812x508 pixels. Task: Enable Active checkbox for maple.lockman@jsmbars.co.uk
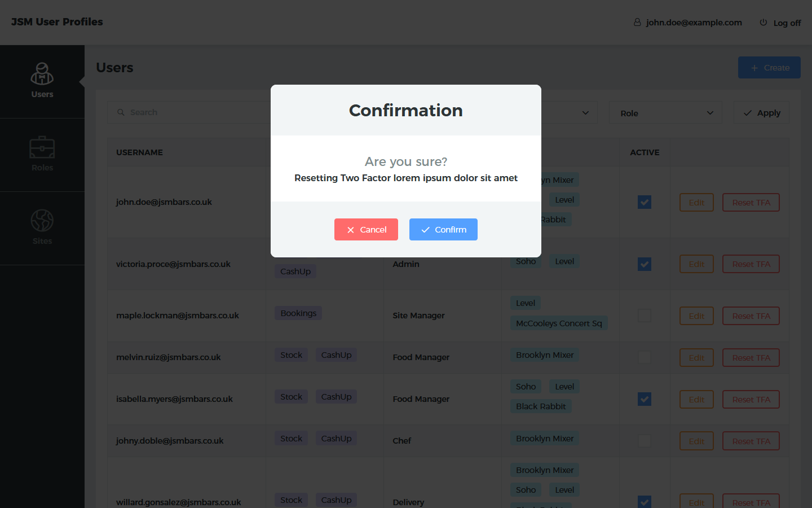point(645,316)
